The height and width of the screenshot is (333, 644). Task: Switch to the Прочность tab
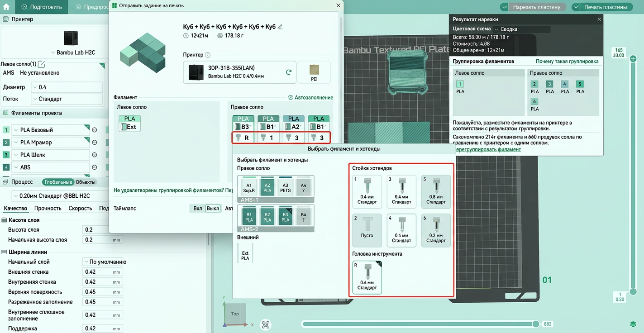point(48,209)
